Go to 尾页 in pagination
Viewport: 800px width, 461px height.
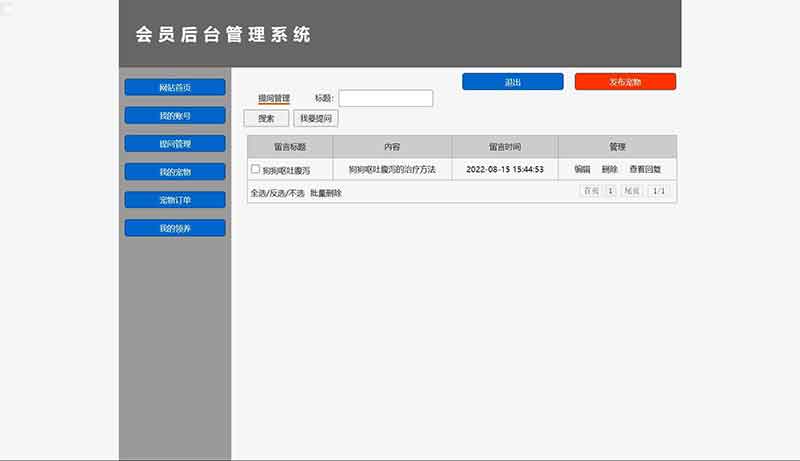(632, 191)
